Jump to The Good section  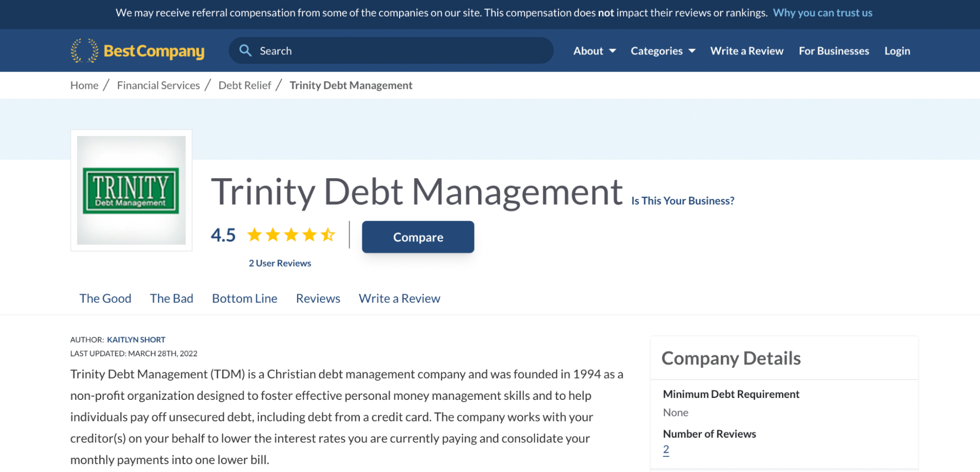[105, 298]
